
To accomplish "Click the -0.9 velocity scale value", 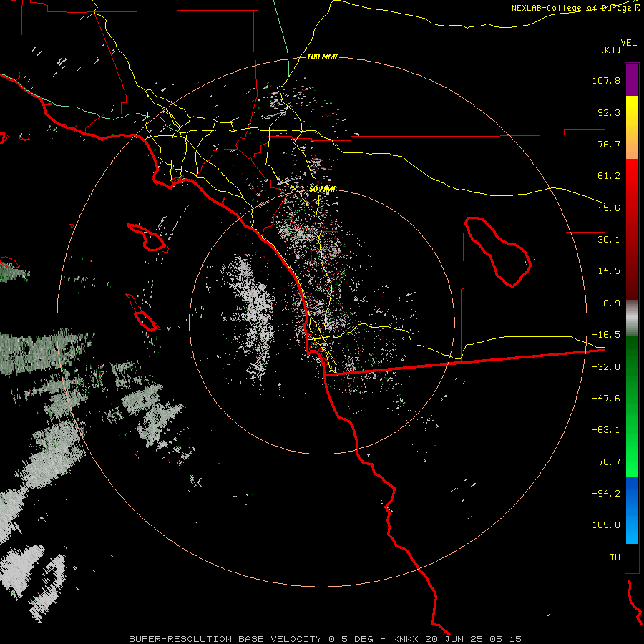I will tap(609, 303).
